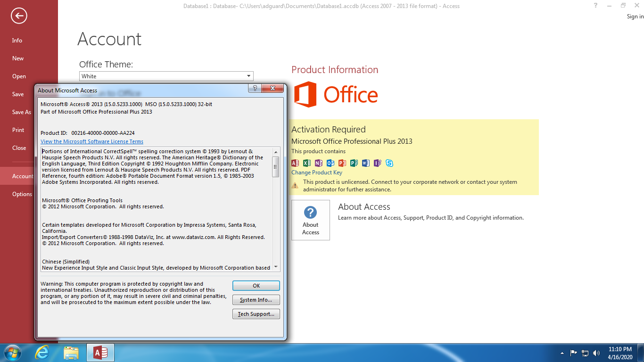Click the Publisher icon under product contents

pyautogui.click(x=354, y=163)
